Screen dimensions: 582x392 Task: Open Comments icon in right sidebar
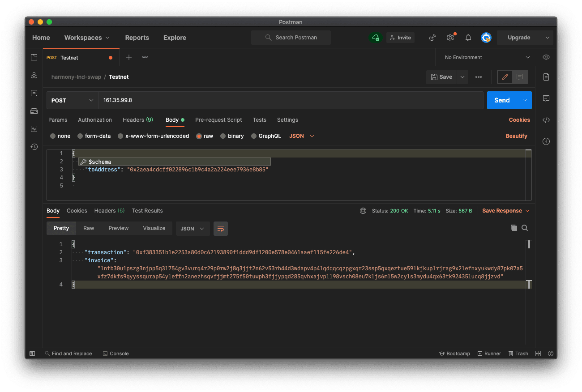click(546, 98)
